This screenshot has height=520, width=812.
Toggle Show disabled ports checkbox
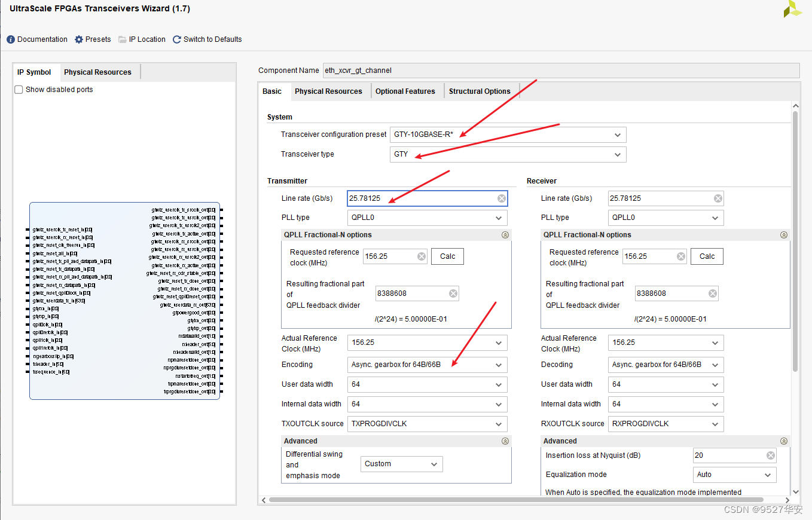19,90
